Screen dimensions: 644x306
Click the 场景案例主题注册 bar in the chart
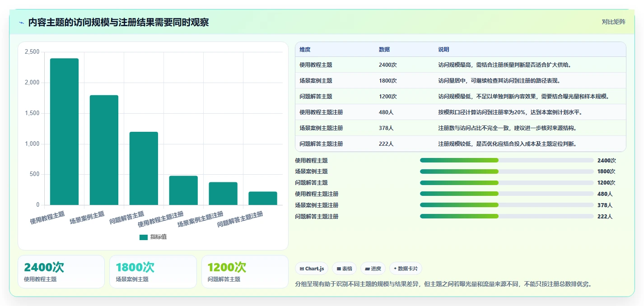(223, 194)
